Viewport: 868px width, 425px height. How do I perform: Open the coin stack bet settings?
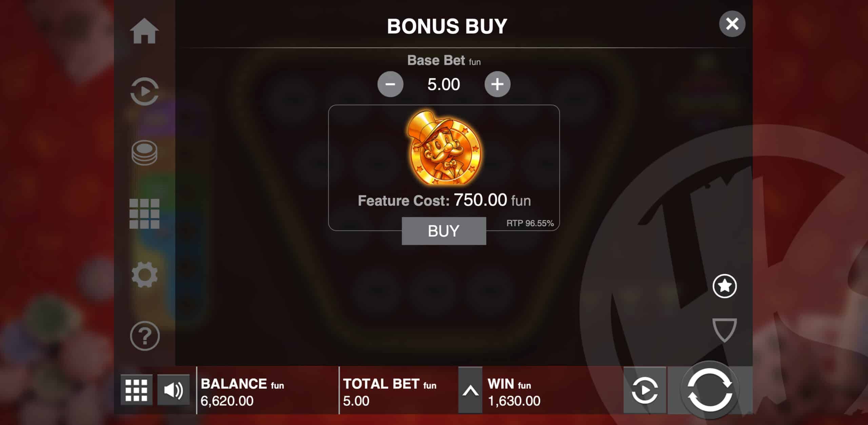144,153
